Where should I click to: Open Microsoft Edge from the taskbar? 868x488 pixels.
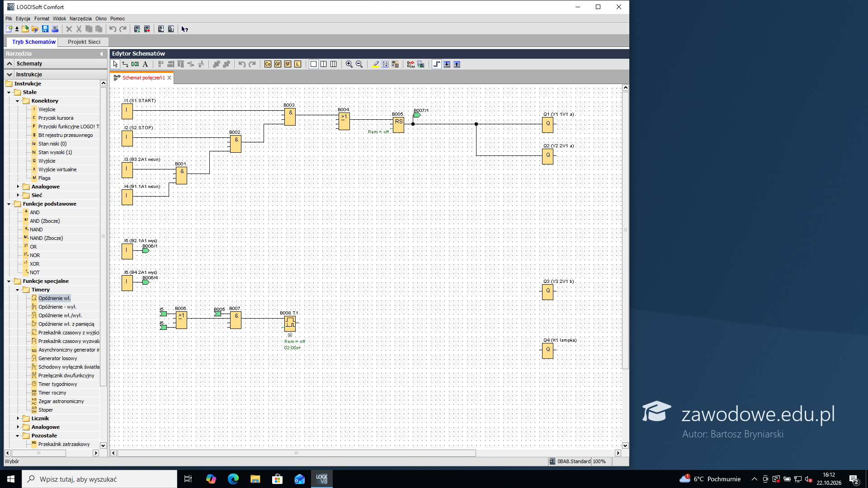point(233,479)
